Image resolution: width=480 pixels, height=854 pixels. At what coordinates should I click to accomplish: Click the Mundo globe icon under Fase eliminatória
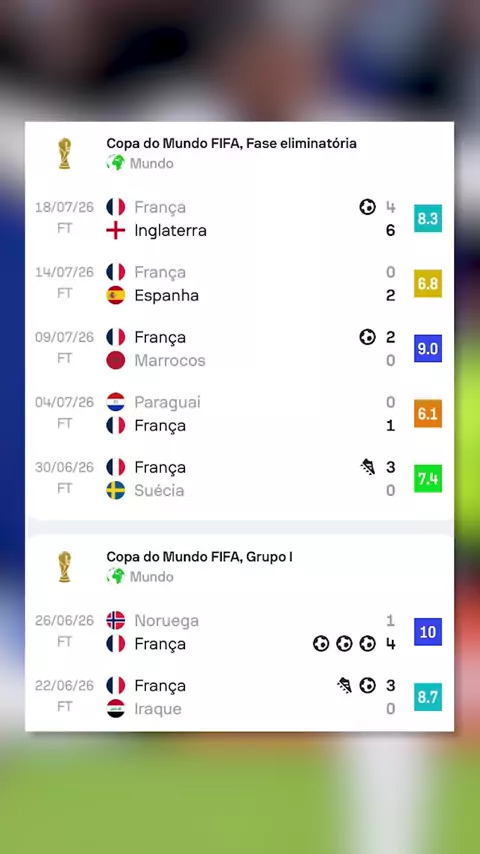116,163
